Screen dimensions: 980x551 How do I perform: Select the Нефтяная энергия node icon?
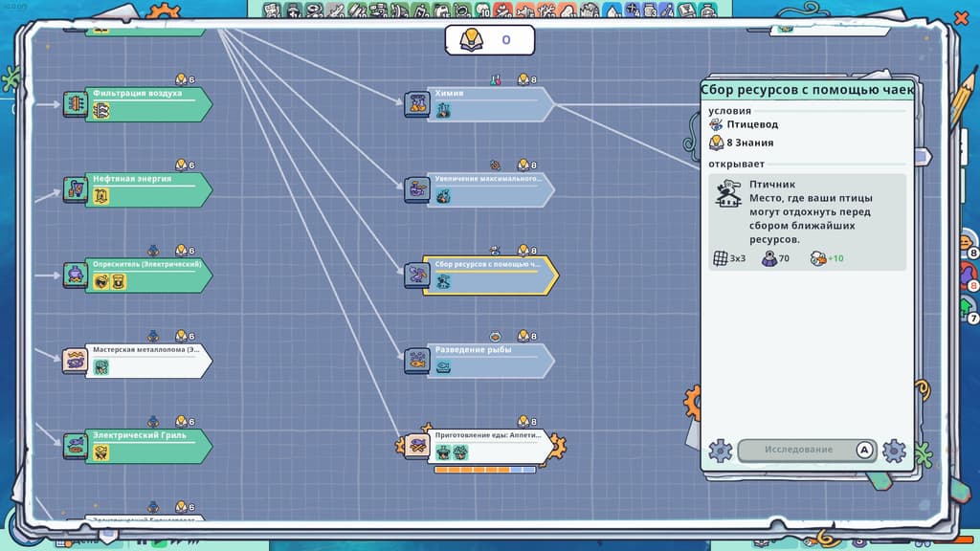pos(75,189)
